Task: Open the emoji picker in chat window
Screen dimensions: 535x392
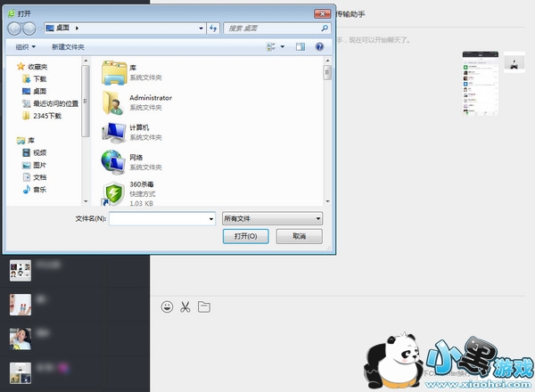Action: [167, 306]
